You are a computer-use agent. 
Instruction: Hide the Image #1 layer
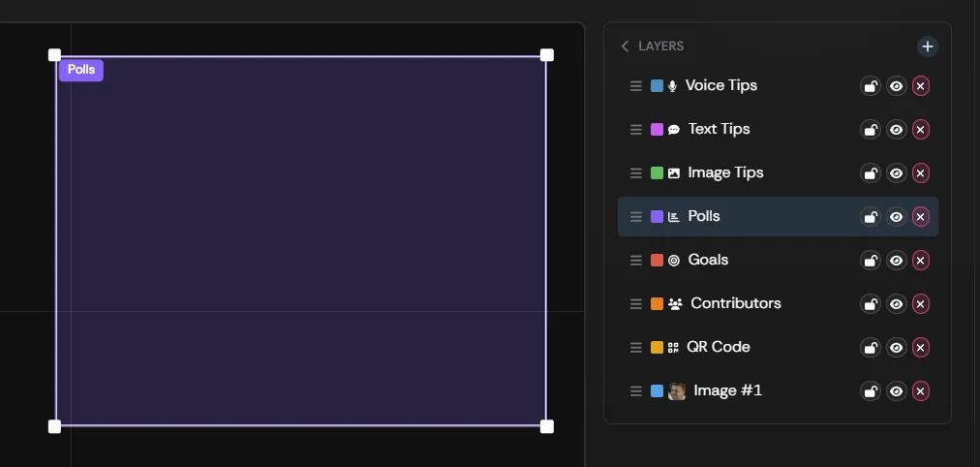coord(897,391)
